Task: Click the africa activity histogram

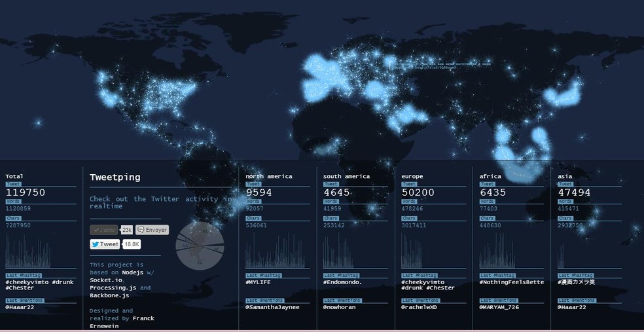Action: [497, 251]
